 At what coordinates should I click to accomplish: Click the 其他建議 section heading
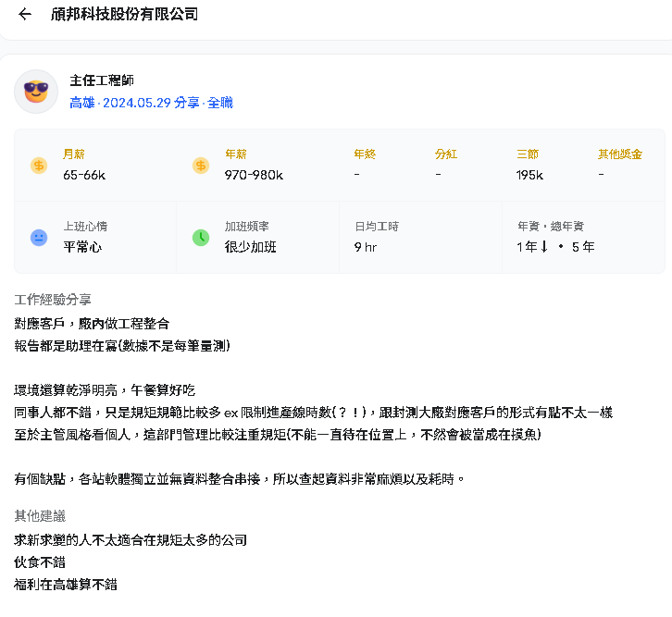(x=40, y=516)
